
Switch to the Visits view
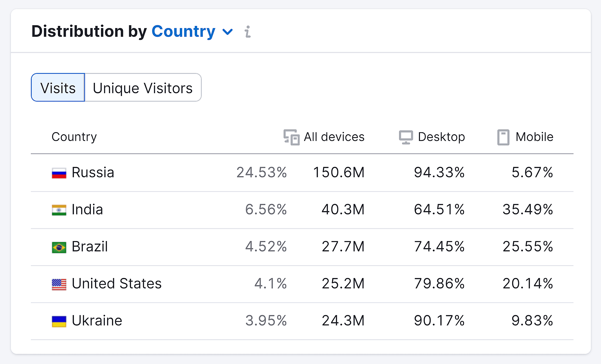click(x=58, y=88)
